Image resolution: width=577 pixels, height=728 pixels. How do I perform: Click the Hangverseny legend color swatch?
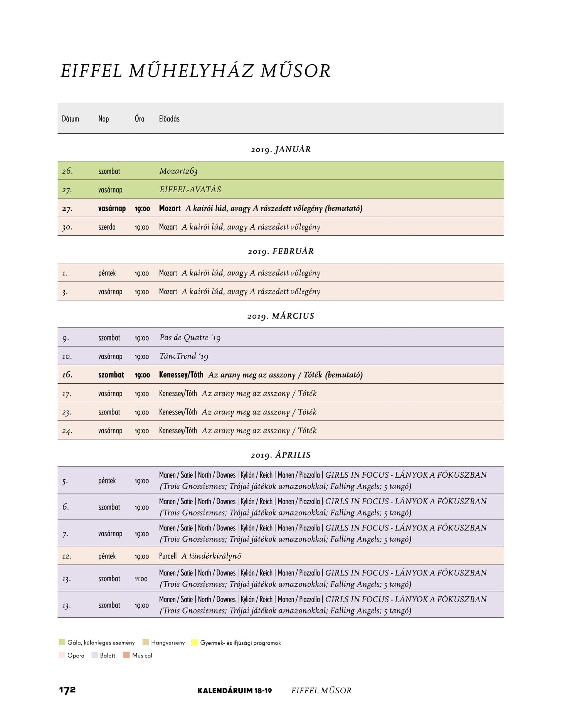pyautogui.click(x=146, y=642)
